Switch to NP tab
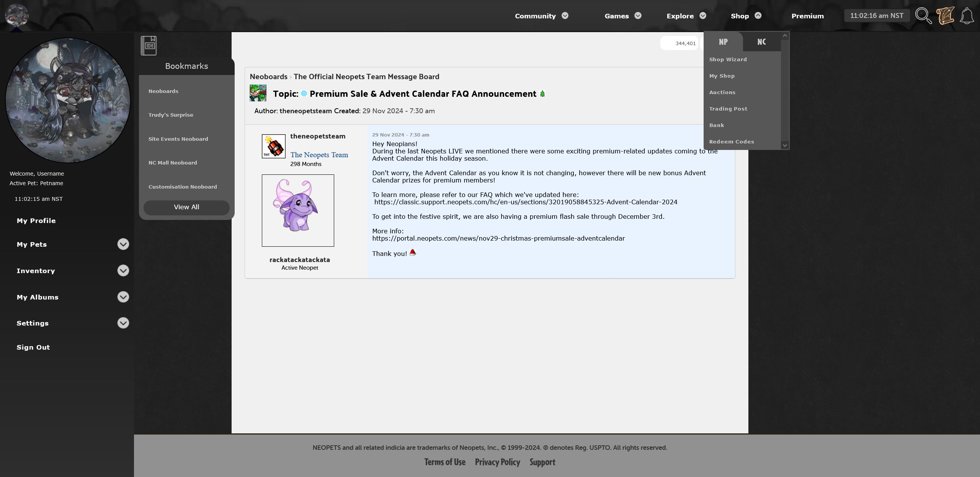 (723, 42)
